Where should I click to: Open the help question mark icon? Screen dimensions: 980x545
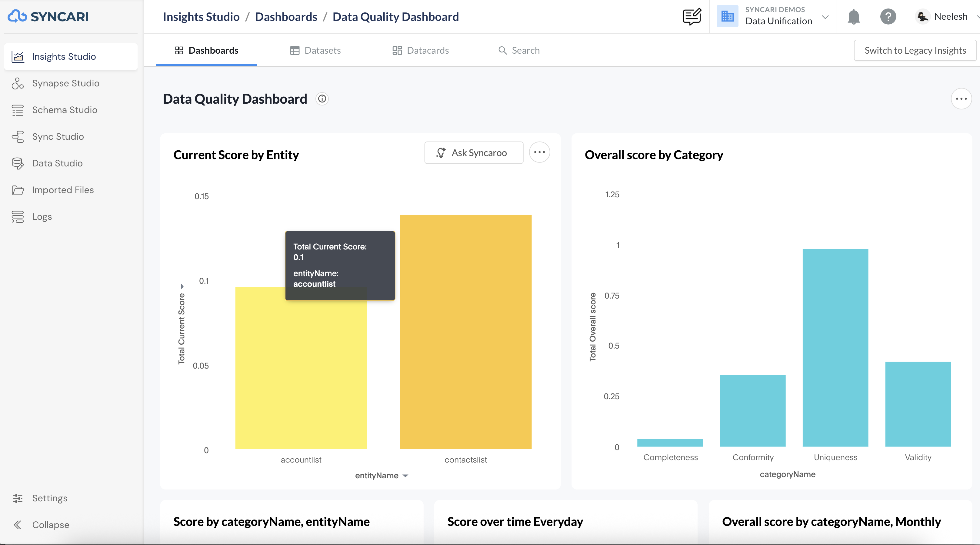coord(888,16)
